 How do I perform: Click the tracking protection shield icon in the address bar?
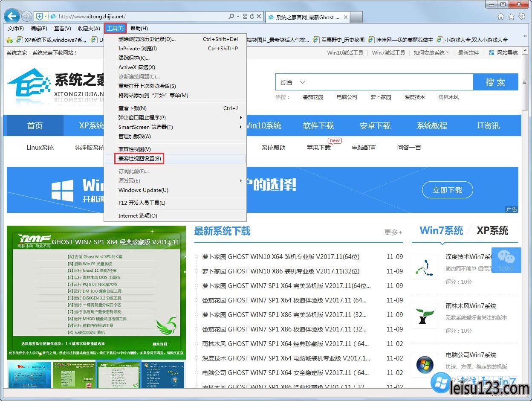40,16
